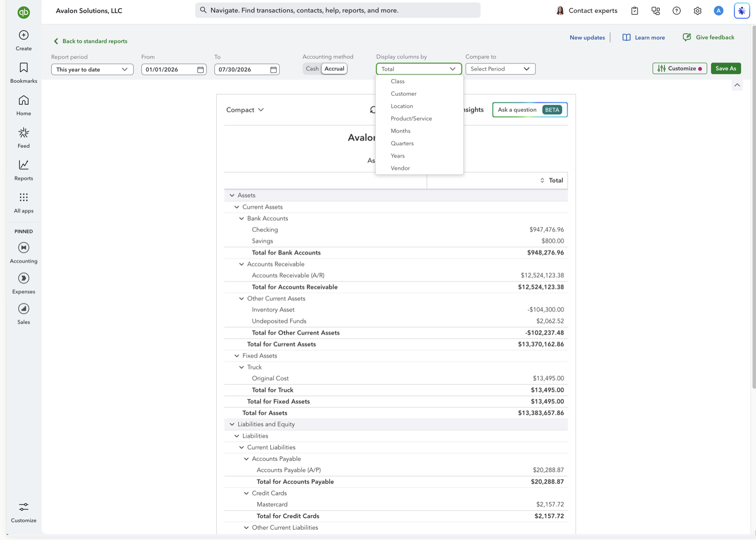This screenshot has width=756, height=540.
Task: Click the page vertical scrollbar
Action: (753, 207)
